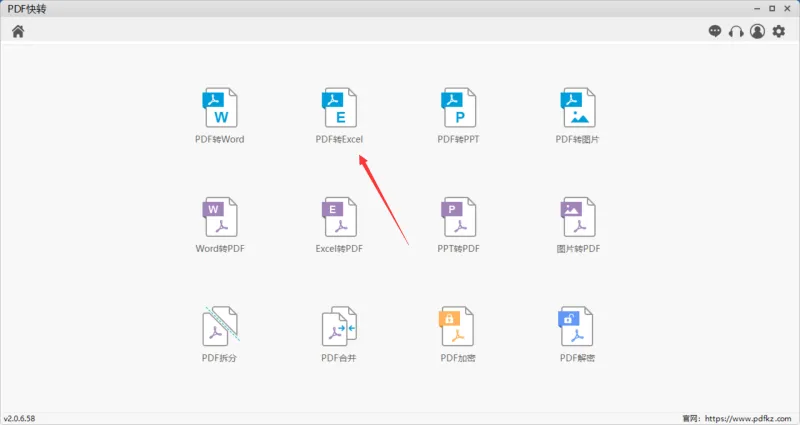Open the Word转PDF converter icon

point(220,217)
